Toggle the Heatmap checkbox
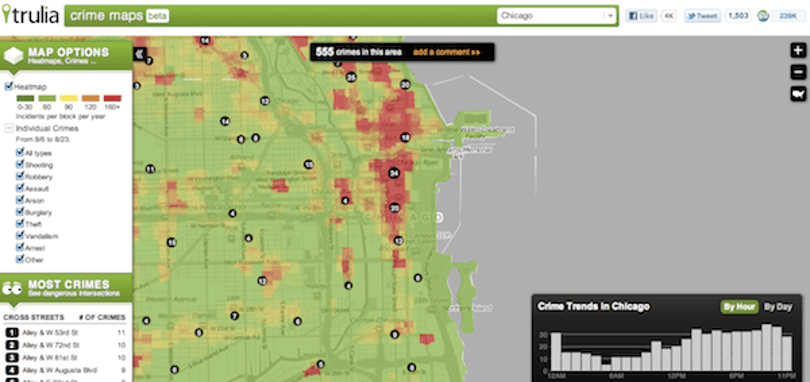 coord(8,86)
